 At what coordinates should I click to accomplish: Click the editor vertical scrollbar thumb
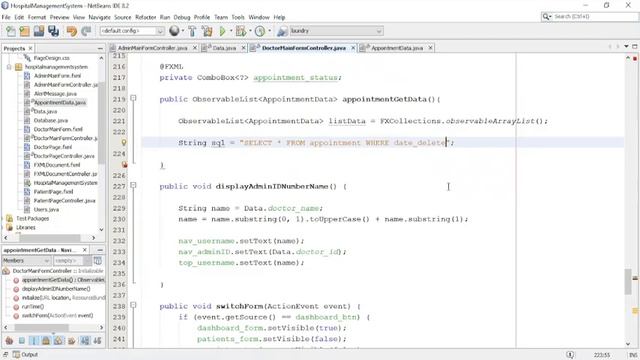point(629,282)
